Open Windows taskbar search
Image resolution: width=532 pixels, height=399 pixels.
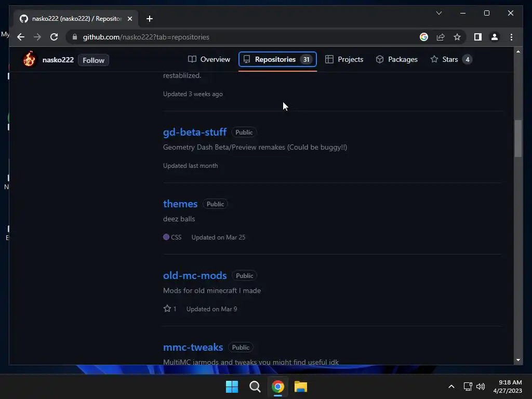click(255, 387)
